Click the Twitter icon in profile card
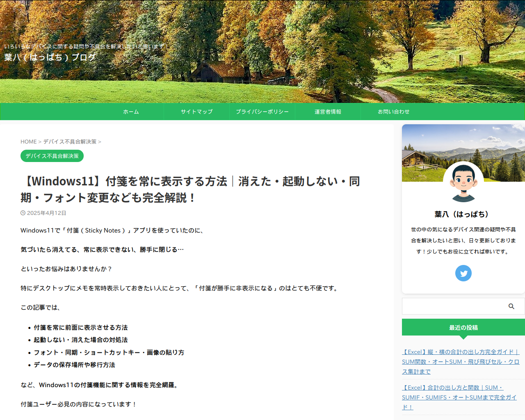This screenshot has height=420, width=525. coord(463,273)
